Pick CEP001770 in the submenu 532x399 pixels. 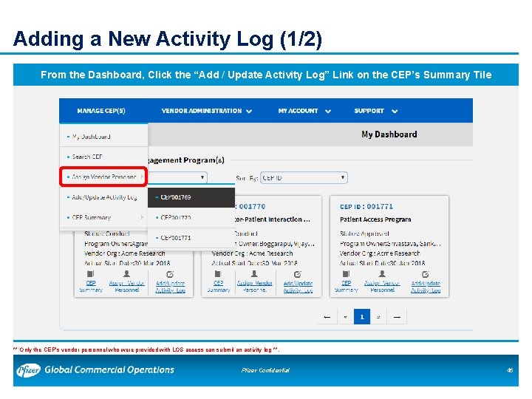click(191, 217)
